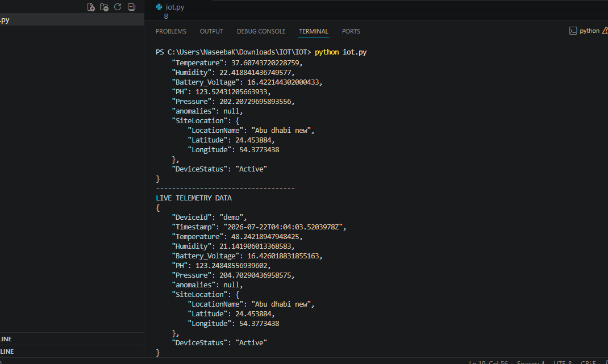Click the LIVE TELEMETRY DATA heading
Image resolution: width=608 pixels, height=364 pixels.
coord(194,198)
